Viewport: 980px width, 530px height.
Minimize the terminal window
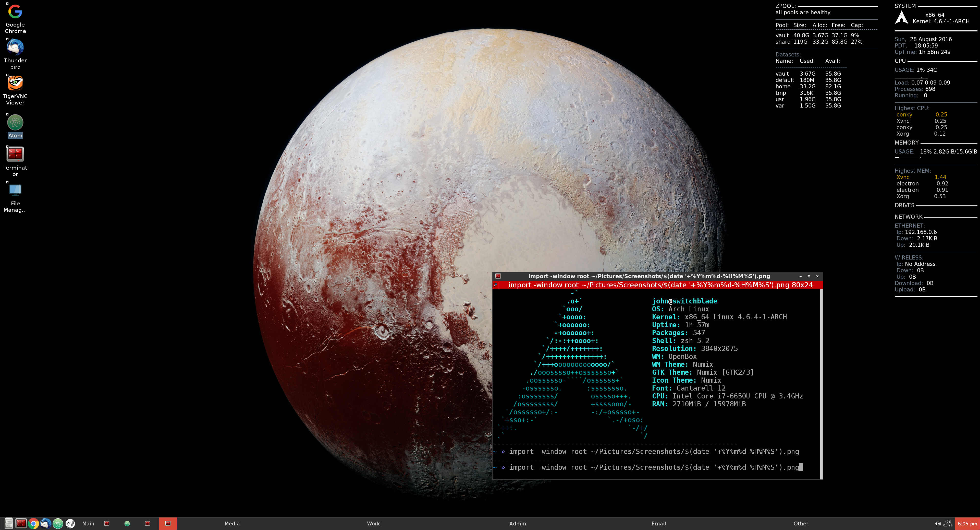[800, 276]
